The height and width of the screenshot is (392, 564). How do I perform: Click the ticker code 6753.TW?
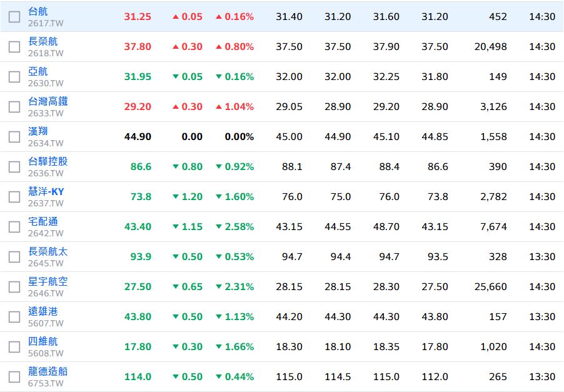pos(46,384)
